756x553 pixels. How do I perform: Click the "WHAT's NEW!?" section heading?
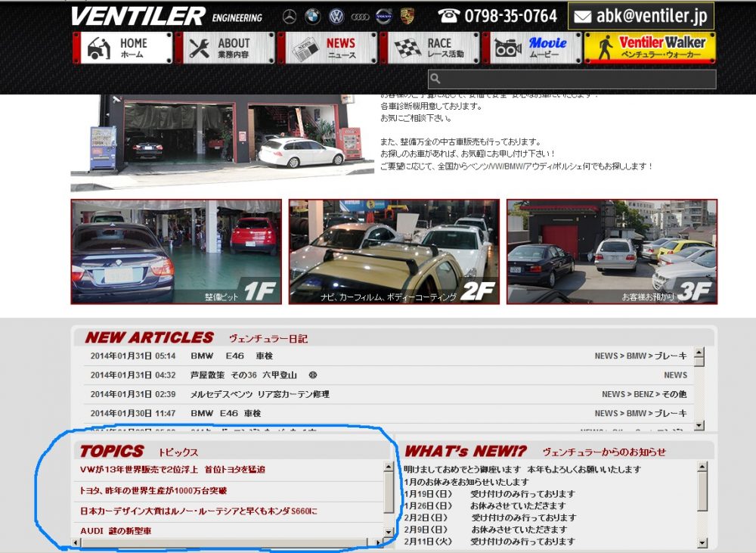click(466, 451)
